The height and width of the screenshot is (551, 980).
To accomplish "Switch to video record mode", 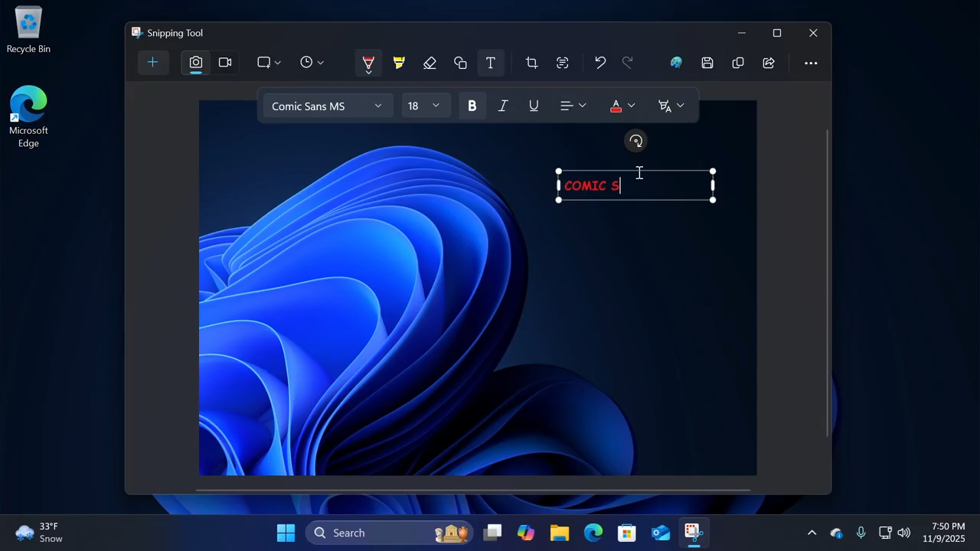I will coord(225,63).
